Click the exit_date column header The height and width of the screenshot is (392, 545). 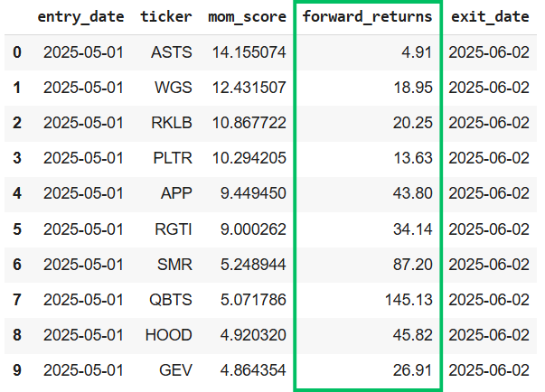pyautogui.click(x=490, y=16)
